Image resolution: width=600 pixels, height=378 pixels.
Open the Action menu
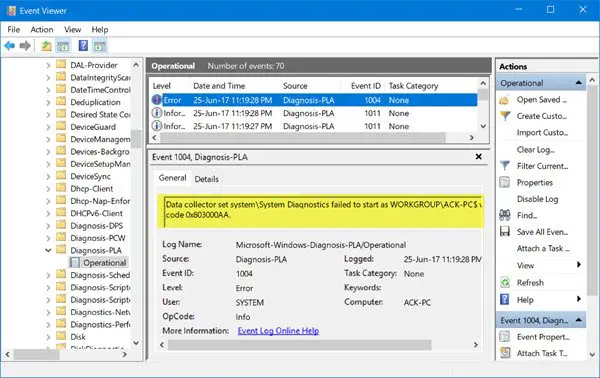(x=42, y=29)
